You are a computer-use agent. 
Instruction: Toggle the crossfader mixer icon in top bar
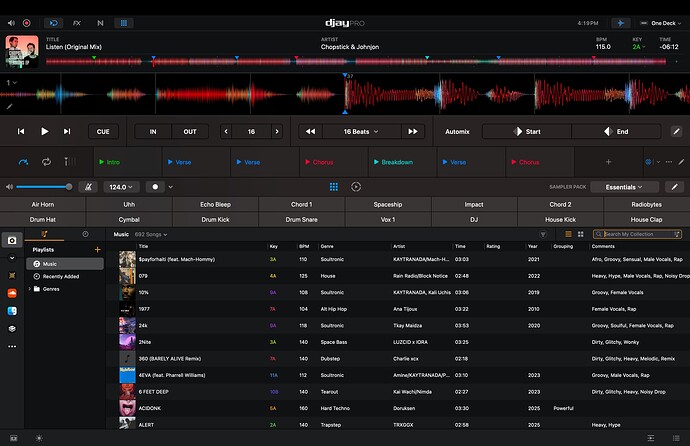click(54, 23)
